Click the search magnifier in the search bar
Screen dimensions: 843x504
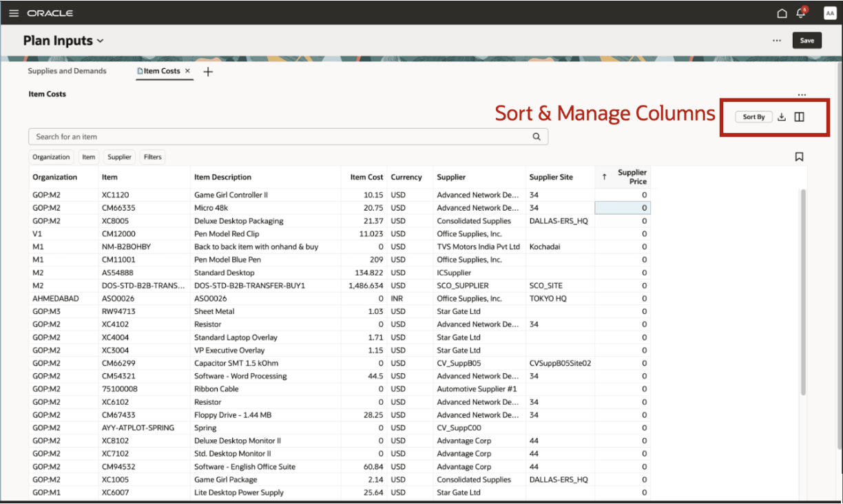537,136
